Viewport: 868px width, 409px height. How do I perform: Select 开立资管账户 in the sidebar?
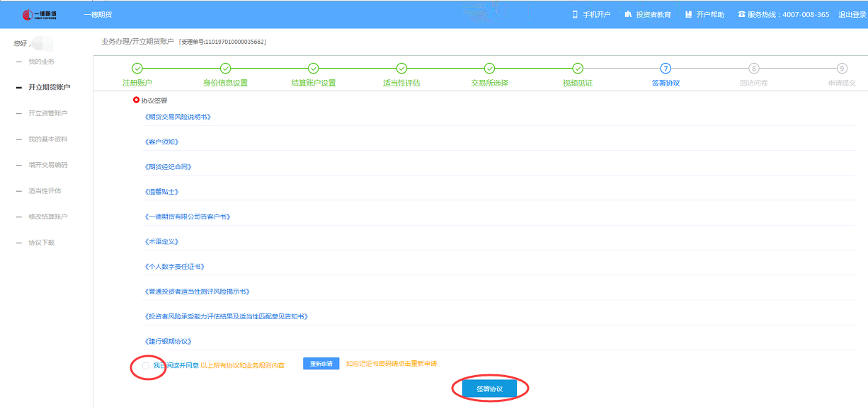coord(47,113)
